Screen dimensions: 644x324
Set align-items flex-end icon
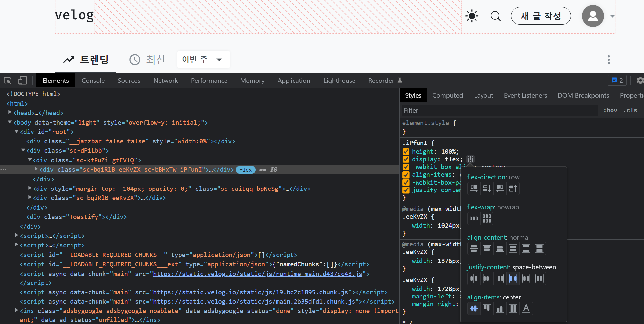coord(500,309)
